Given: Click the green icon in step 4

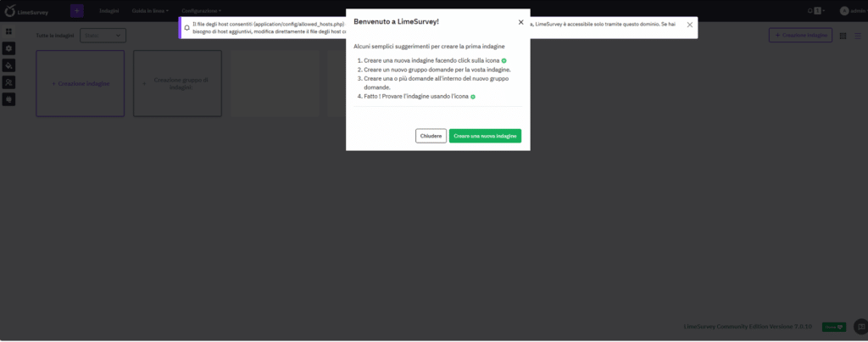Looking at the screenshot, I should (x=473, y=97).
